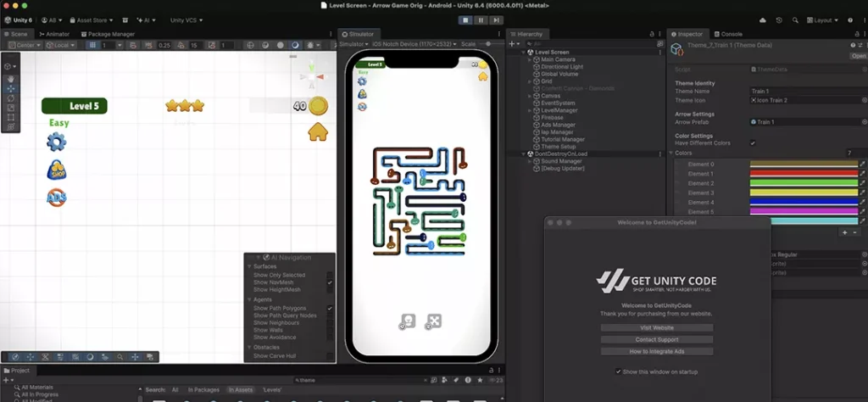Image resolution: width=868 pixels, height=402 pixels.
Task: Click the Play mode stop button
Action: pyautogui.click(x=465, y=20)
